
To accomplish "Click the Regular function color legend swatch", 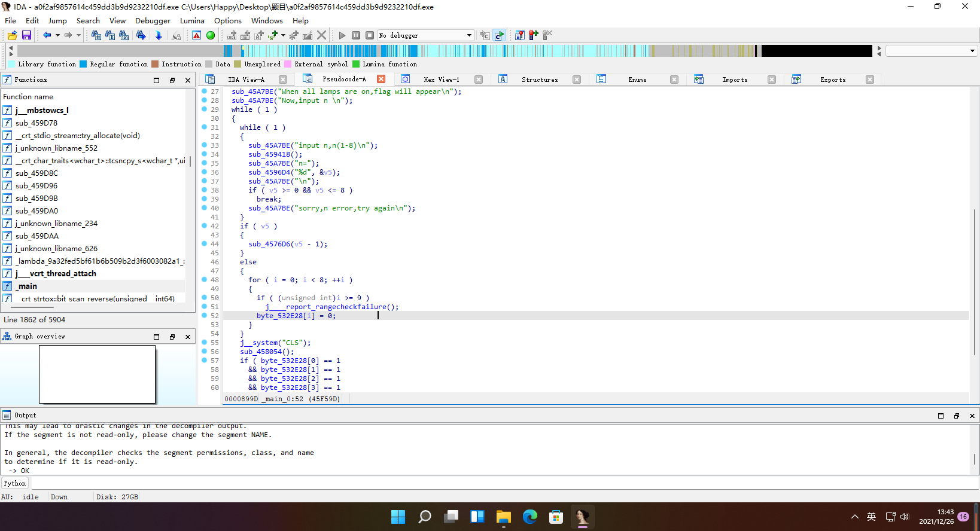I will [x=83, y=64].
